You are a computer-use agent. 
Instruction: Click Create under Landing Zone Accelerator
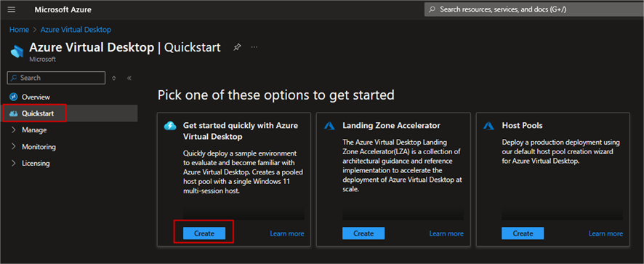[x=363, y=233]
